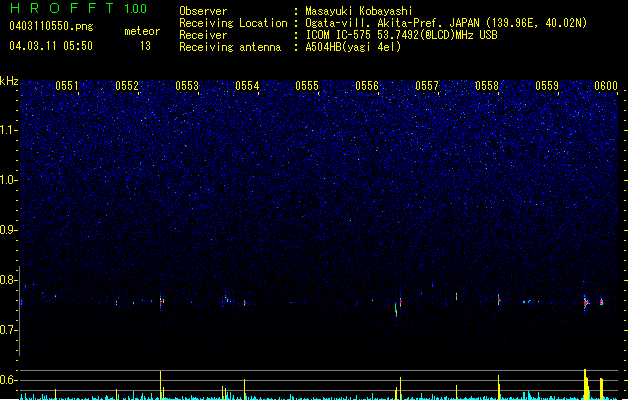629x400 pixels.
Task: Click the 0557 time marker
Action: click(x=427, y=86)
